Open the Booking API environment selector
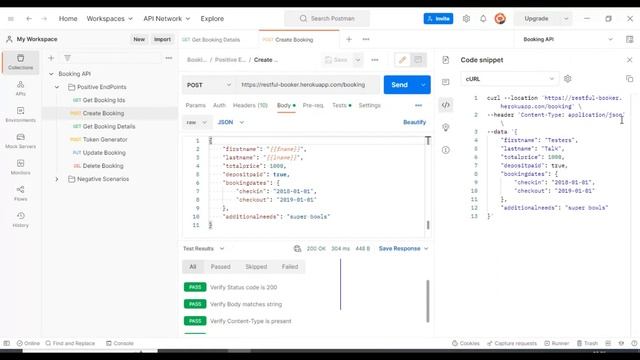 tap(567, 40)
